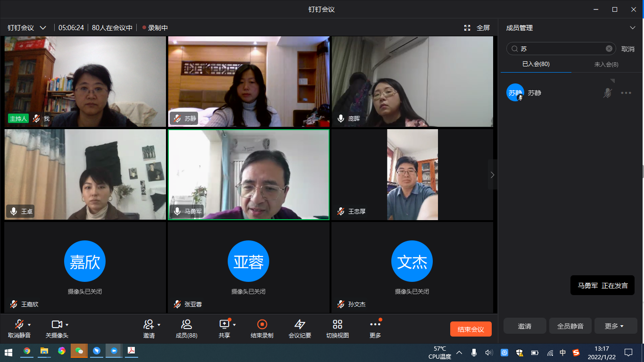
Task: Toggle 取消静音 microphone button
Action: pyautogui.click(x=19, y=324)
